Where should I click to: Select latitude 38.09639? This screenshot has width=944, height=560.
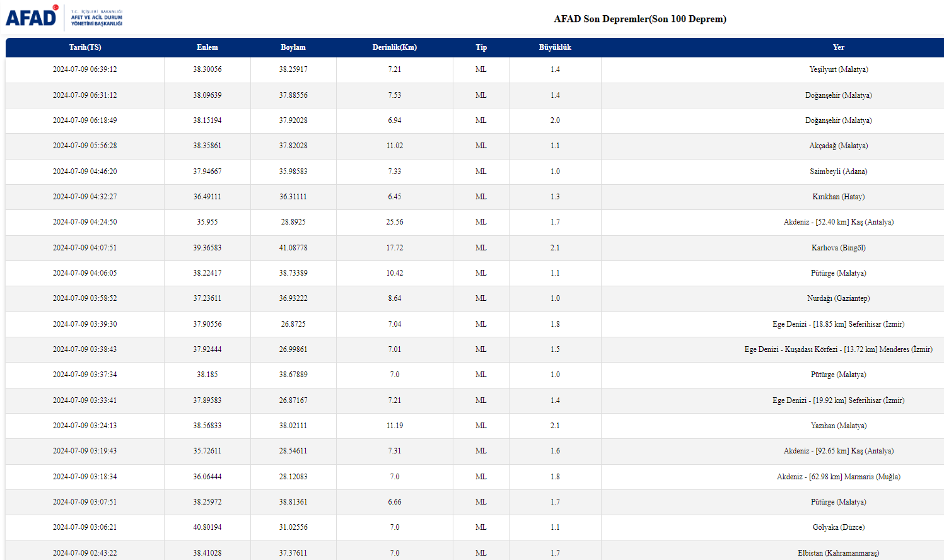(x=207, y=95)
